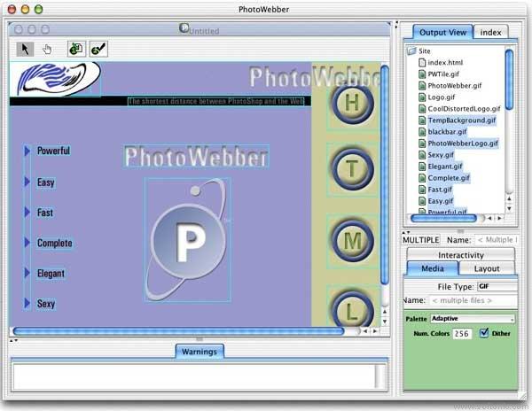Click the Complete.gif file icon
This screenshot has width=532, height=411.
coord(422,178)
